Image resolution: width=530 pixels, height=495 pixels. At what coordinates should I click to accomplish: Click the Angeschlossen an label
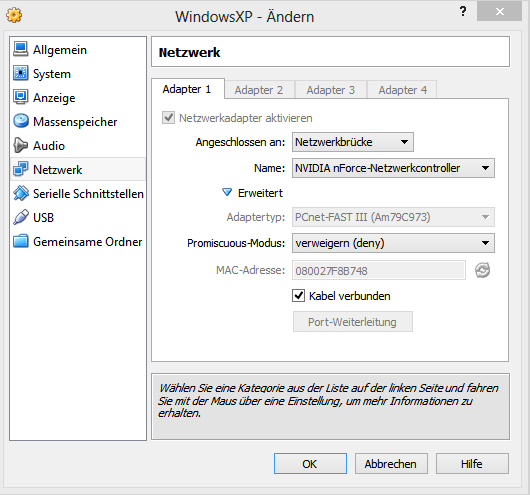tap(240, 142)
